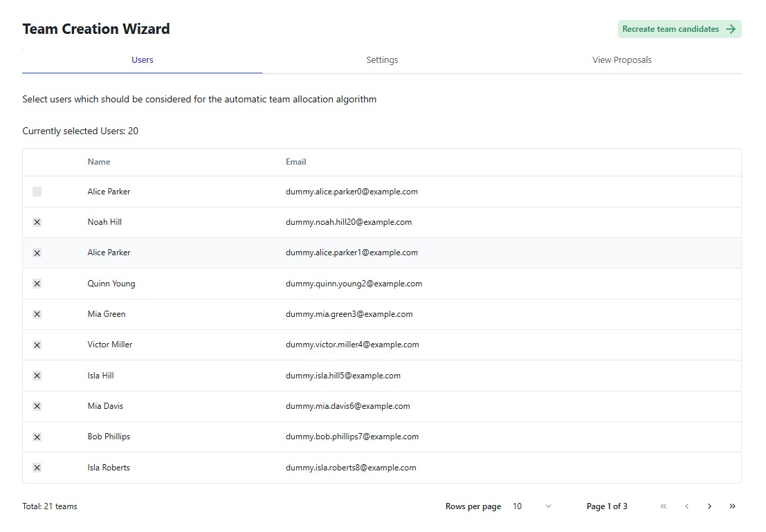Toggle the Victor Miller checkbox

click(x=37, y=345)
